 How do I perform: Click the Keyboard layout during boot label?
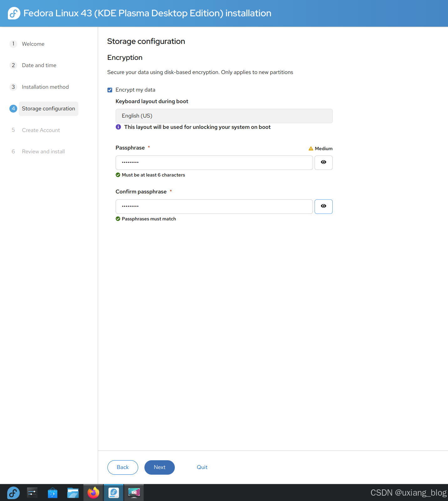(x=152, y=101)
